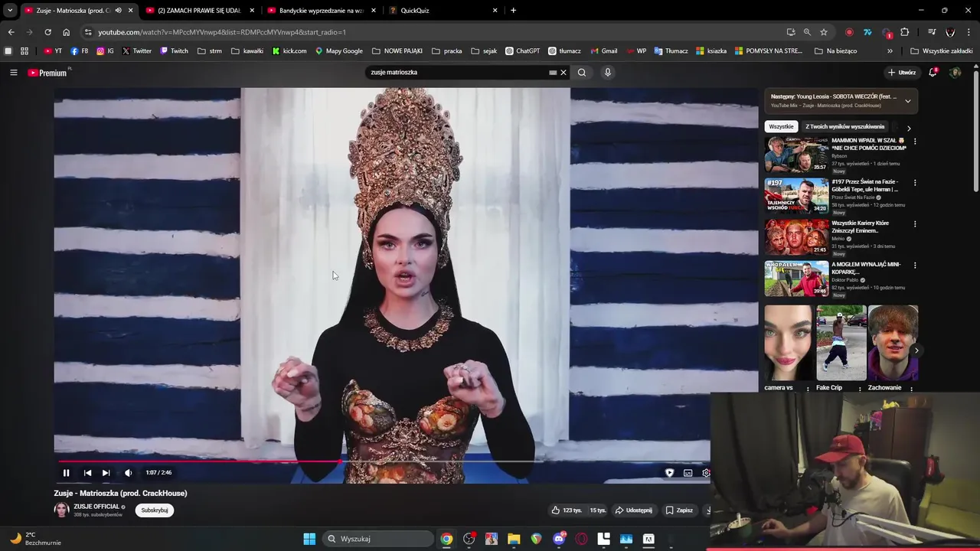Viewport: 980px width, 551px height.
Task: Open video player settings gear
Action: [x=706, y=473]
